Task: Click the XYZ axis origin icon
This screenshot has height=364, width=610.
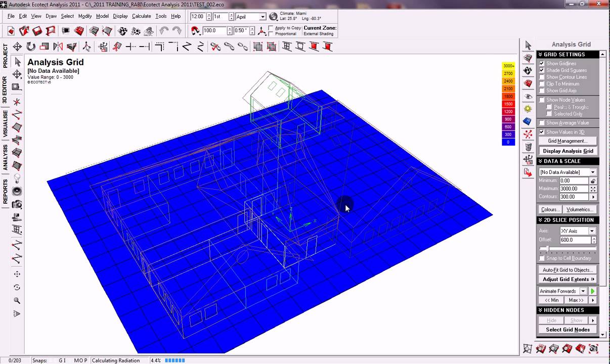Action: pos(262,31)
